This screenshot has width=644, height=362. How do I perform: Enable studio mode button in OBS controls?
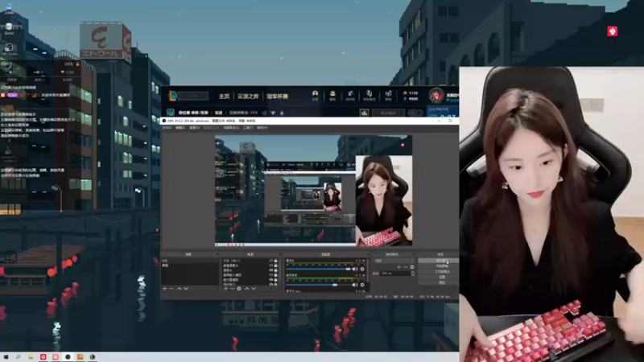click(438, 272)
